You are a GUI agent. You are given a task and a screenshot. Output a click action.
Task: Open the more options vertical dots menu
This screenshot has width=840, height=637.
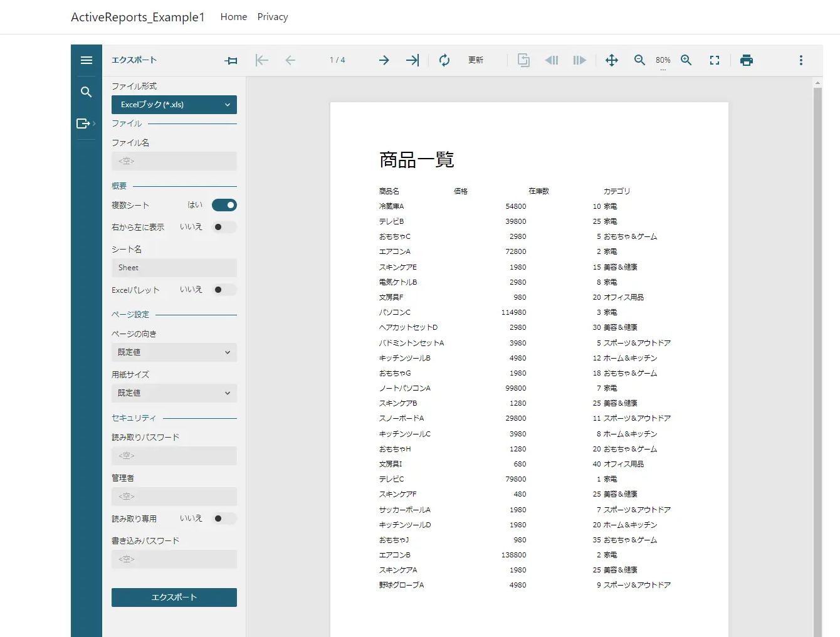pos(801,60)
